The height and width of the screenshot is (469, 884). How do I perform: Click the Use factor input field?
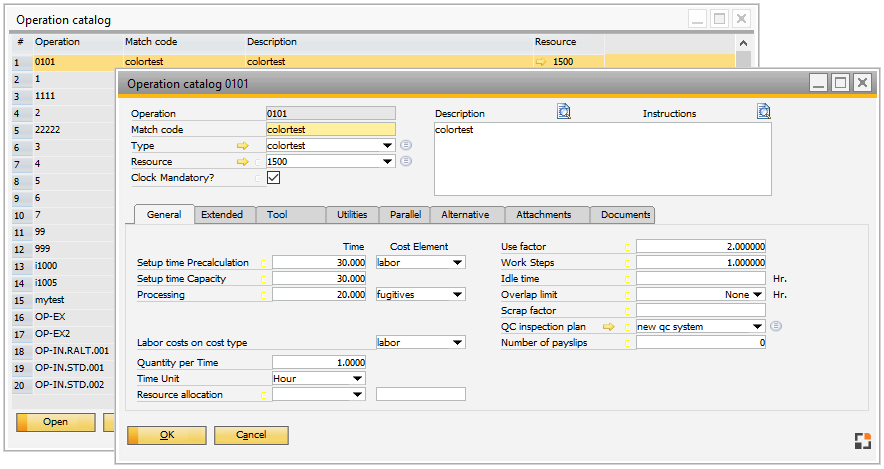coord(701,246)
